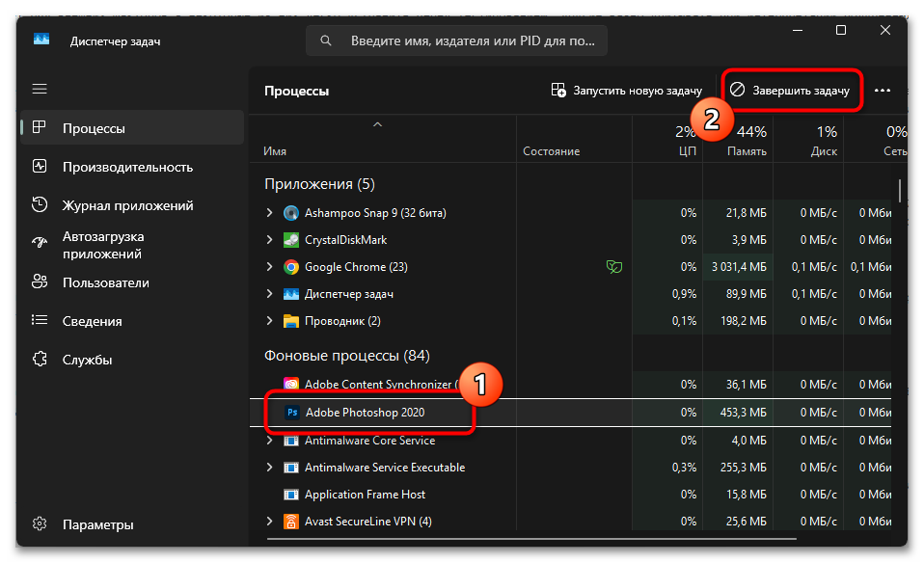Click the 21,8 МБ memory value

[x=746, y=213]
